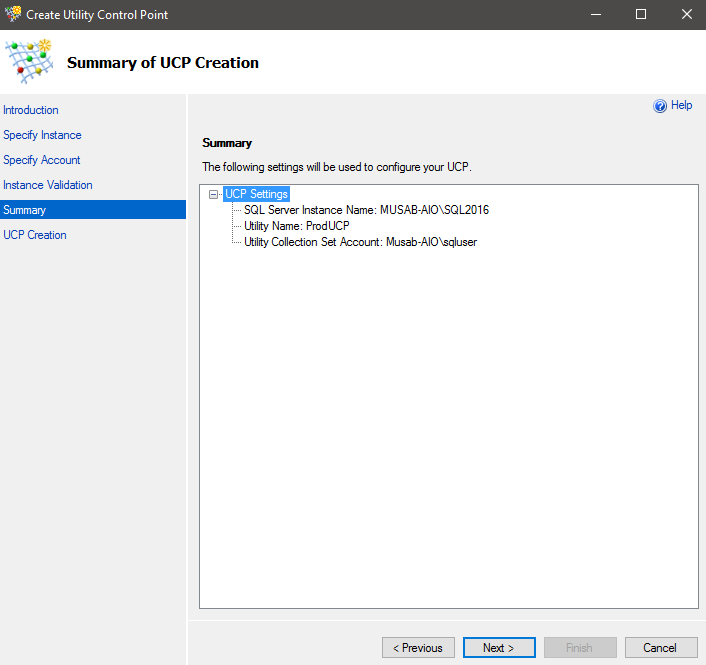This screenshot has height=665, width=706.
Task: Go to the Instance Validation step
Action: [x=47, y=185]
